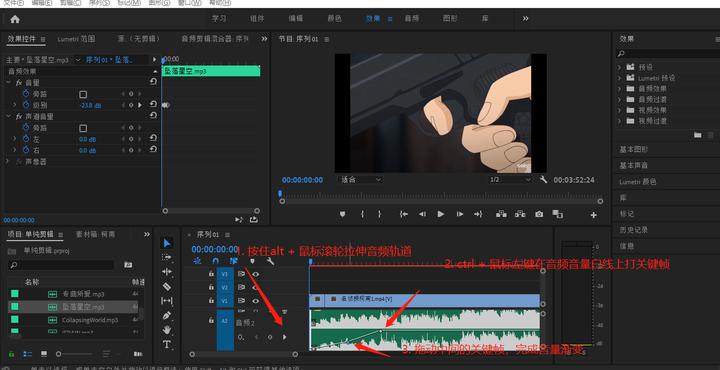Expand the 声像器 effect
This screenshot has width=720, height=370.
click(x=7, y=162)
